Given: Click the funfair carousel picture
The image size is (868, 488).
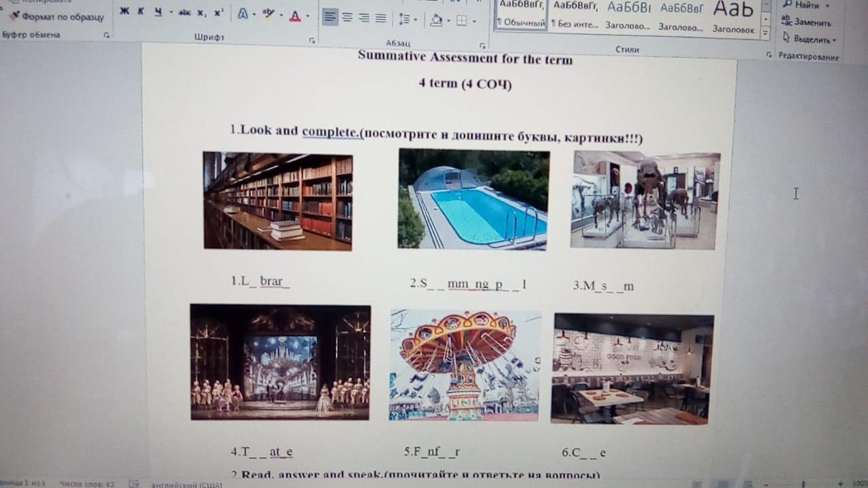Looking at the screenshot, I should [465, 365].
